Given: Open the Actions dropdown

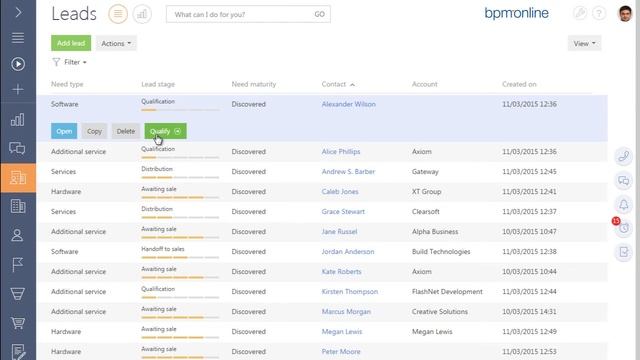Looking at the screenshot, I should (116, 43).
